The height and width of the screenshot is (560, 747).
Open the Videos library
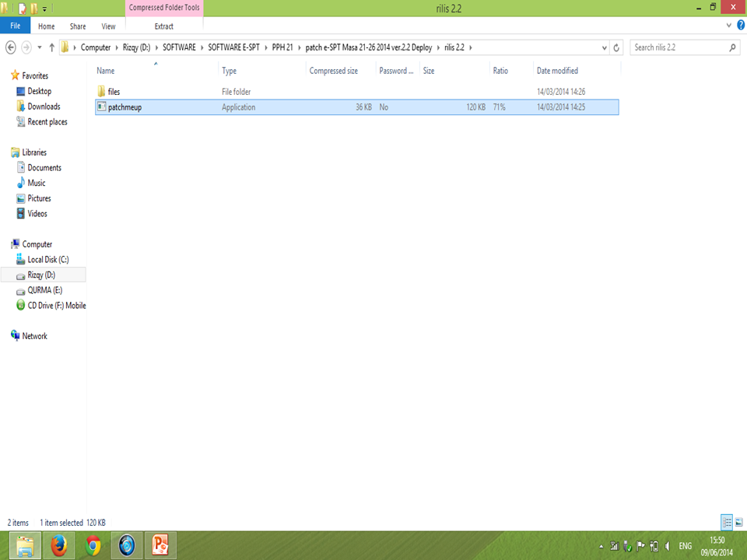(x=37, y=213)
